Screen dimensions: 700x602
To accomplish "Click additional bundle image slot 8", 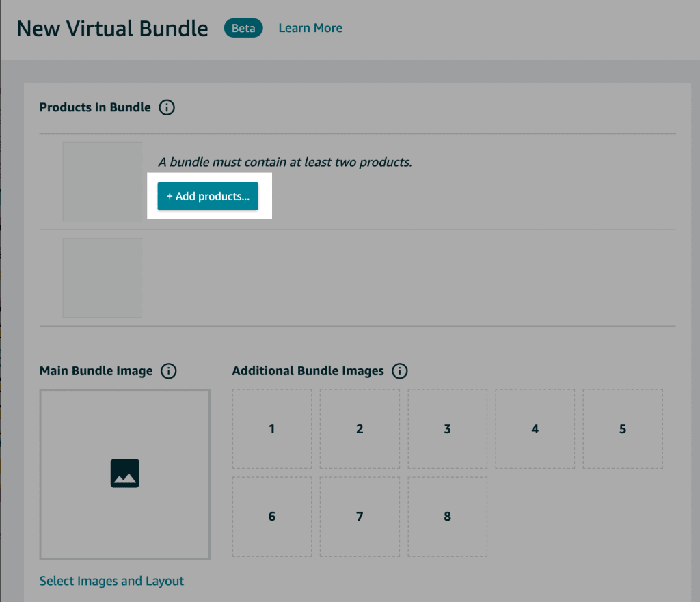I will click(x=447, y=516).
